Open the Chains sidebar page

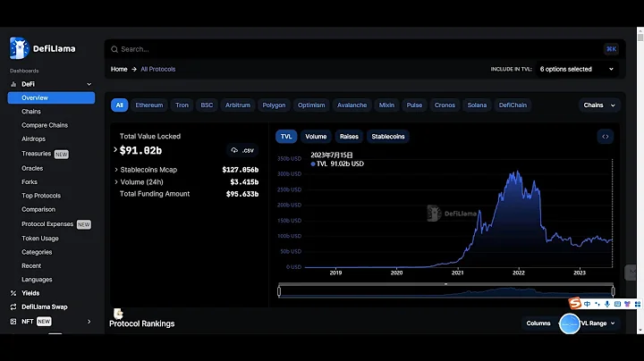[x=31, y=112]
